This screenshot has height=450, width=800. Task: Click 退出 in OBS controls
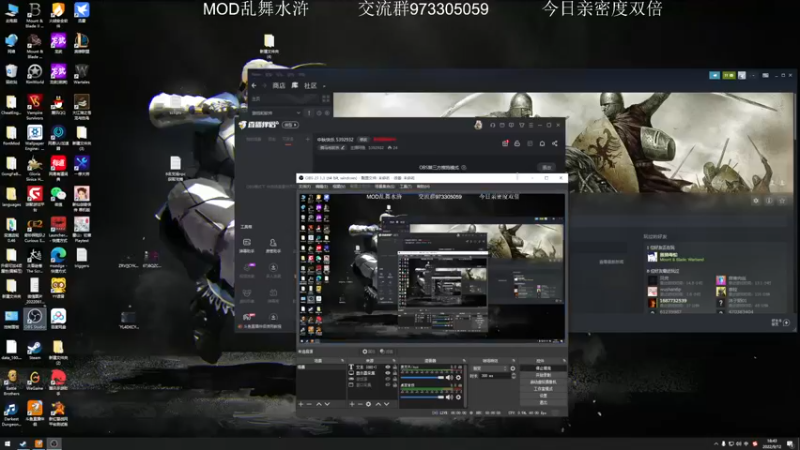point(543,403)
